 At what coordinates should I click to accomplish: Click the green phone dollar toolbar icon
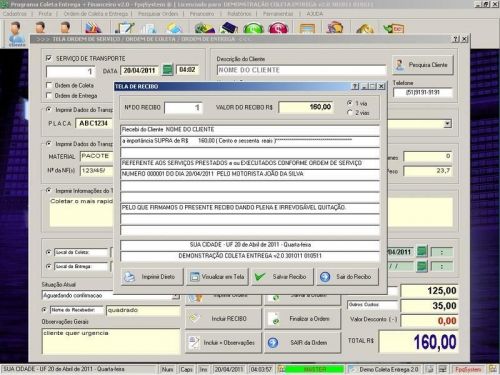pyautogui.click(x=253, y=28)
